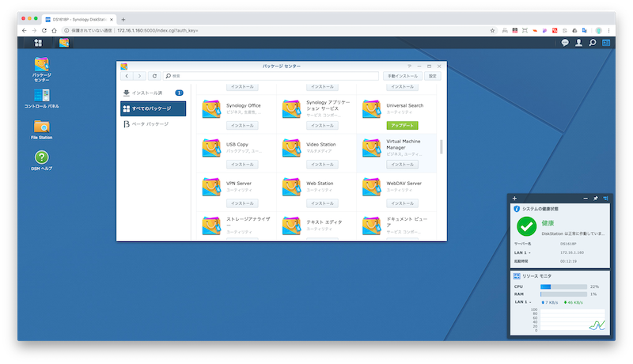This screenshot has width=633, height=364.
Task: Click アップデート for Universal Search
Action: [402, 126]
